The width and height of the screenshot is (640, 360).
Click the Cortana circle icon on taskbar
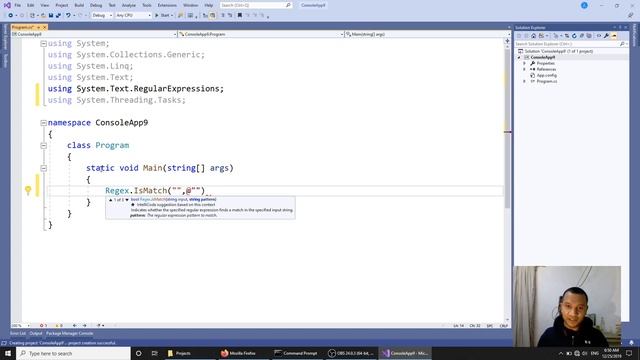[138, 353]
